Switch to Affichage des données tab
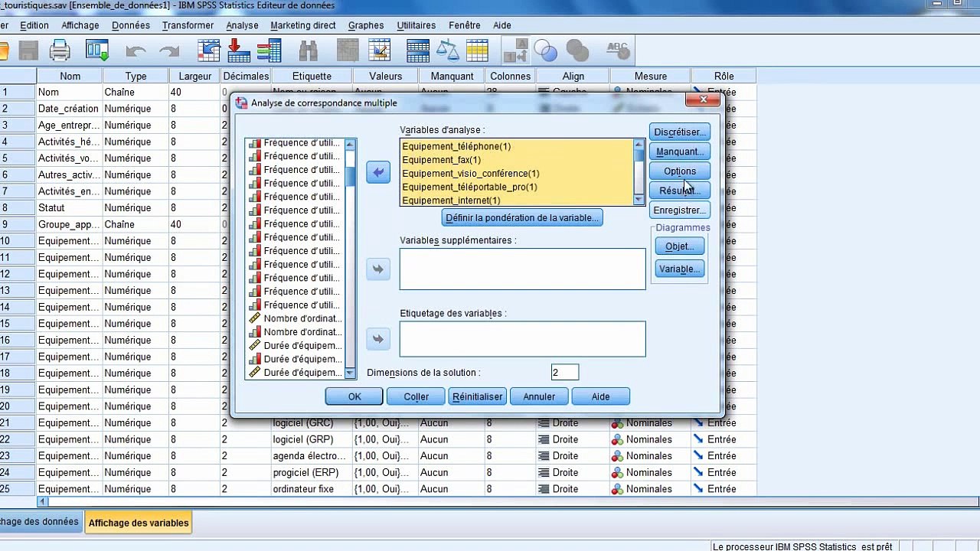 tap(40, 522)
